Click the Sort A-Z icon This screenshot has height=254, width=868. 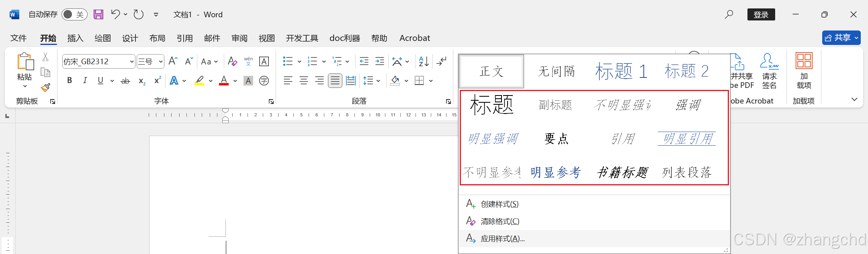coord(424,61)
